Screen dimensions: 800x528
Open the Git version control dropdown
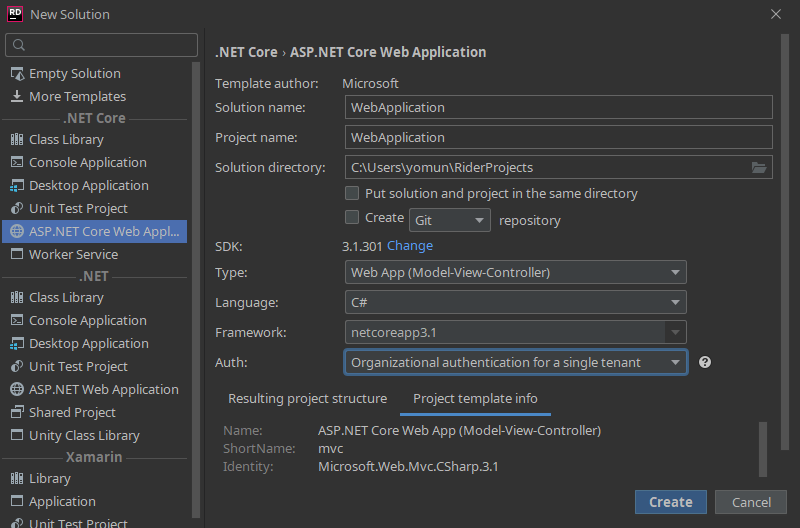pyautogui.click(x=449, y=220)
